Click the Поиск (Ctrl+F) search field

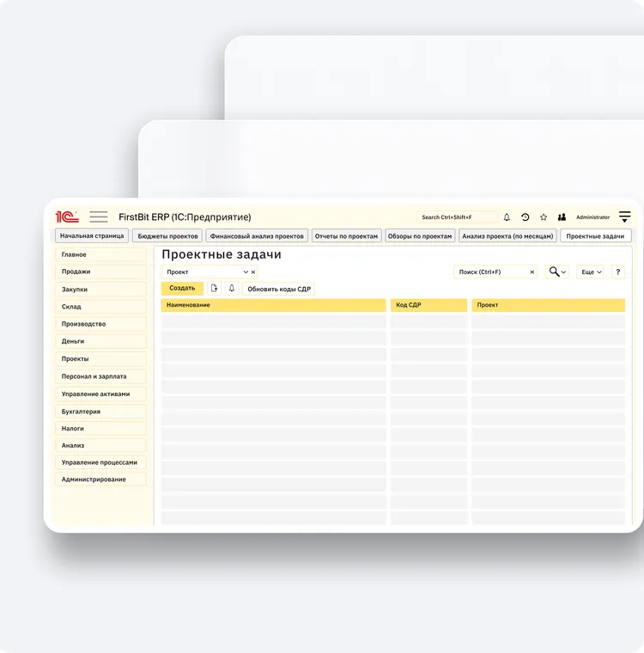[x=490, y=272]
